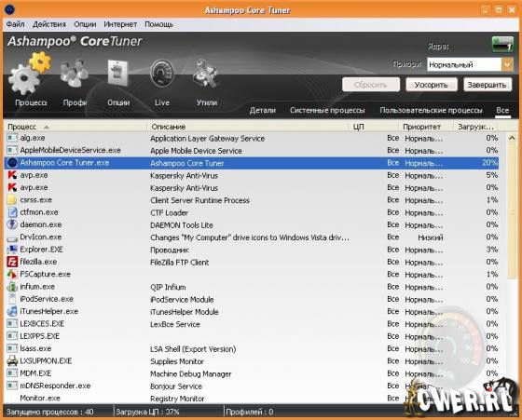Click the process list vertical scrollbar thumb
The height and width of the screenshot is (420, 522).
(x=512, y=211)
